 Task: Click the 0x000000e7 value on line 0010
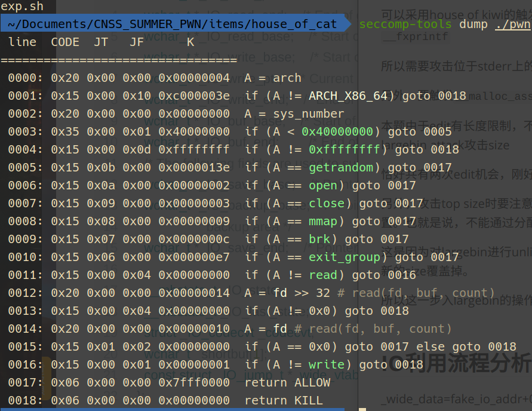194,257
